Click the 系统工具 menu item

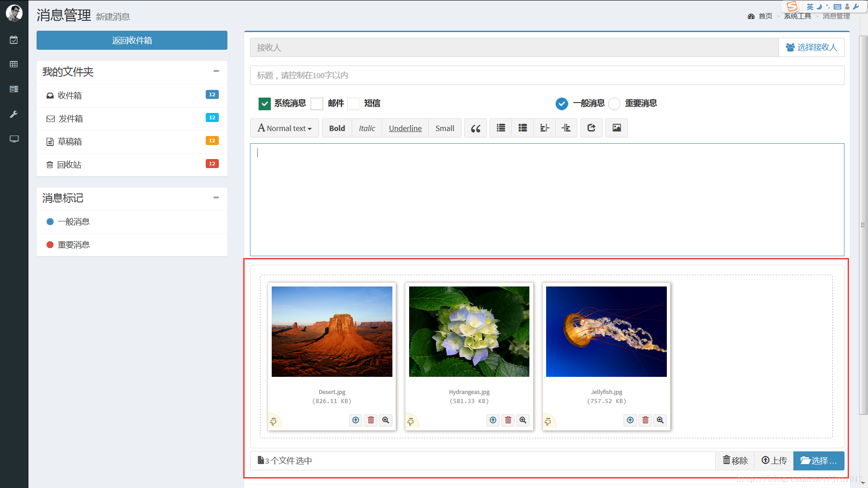pyautogui.click(x=797, y=16)
